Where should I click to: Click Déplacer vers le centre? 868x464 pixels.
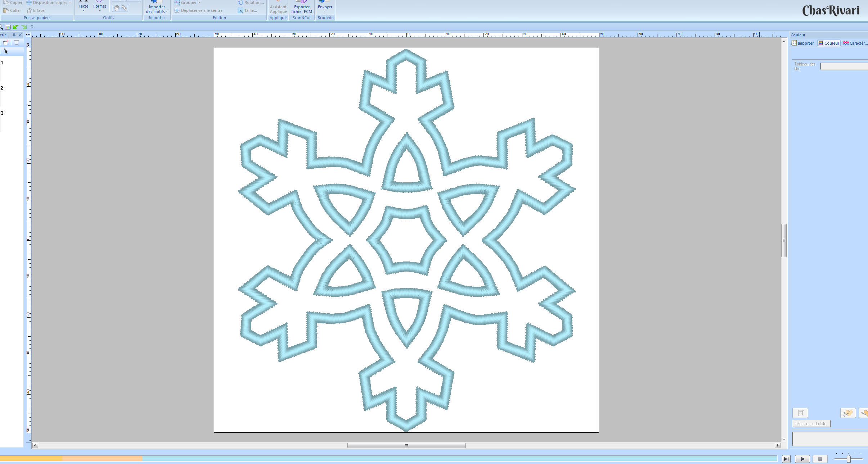tap(199, 10)
